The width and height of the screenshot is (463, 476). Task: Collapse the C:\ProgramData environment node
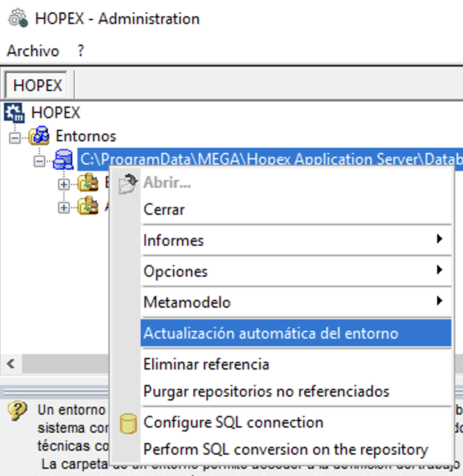coord(39,161)
